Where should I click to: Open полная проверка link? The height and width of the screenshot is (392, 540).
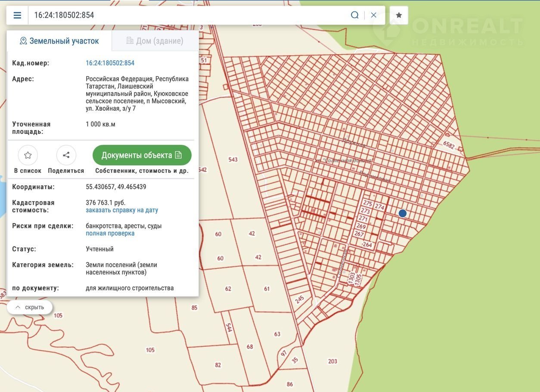pos(110,233)
